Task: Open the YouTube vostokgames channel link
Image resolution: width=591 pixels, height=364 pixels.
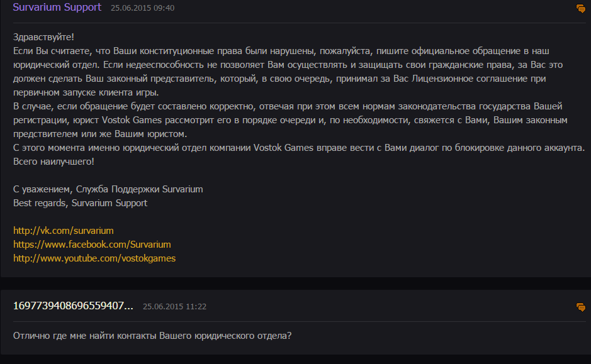Action: pos(94,258)
